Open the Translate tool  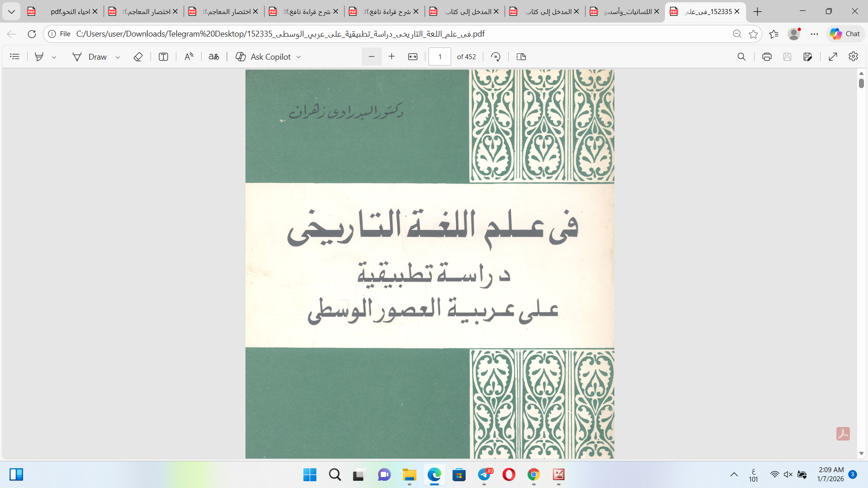[214, 56]
